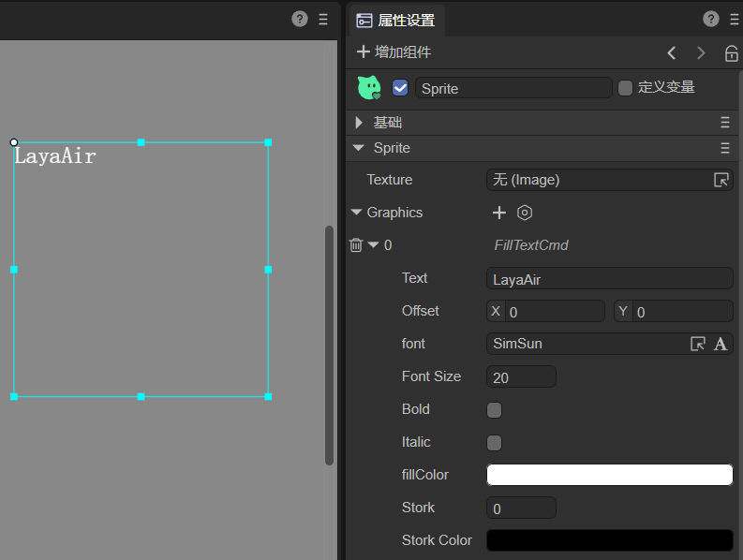Expand the 基础 section
Viewport: 743px width, 560px height.
[x=359, y=123]
